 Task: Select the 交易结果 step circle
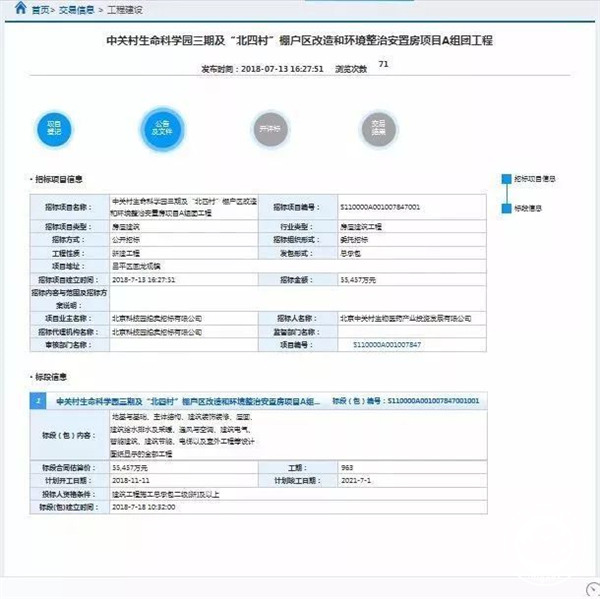[x=378, y=129]
